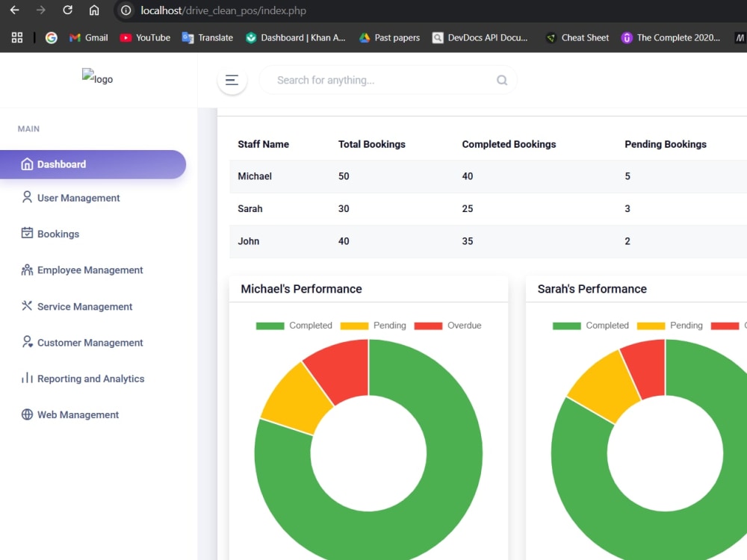The image size is (747, 560).
Task: Click the broken logo image
Action: [x=97, y=77]
